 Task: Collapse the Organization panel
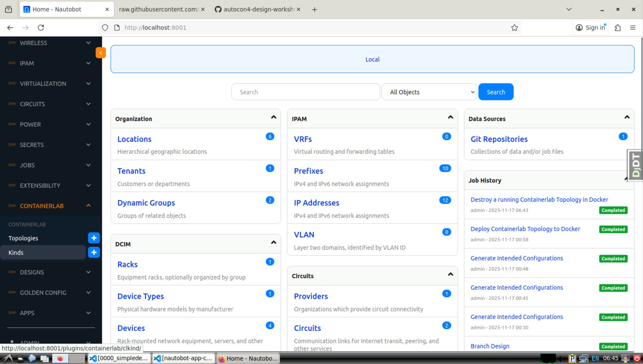coord(274,117)
